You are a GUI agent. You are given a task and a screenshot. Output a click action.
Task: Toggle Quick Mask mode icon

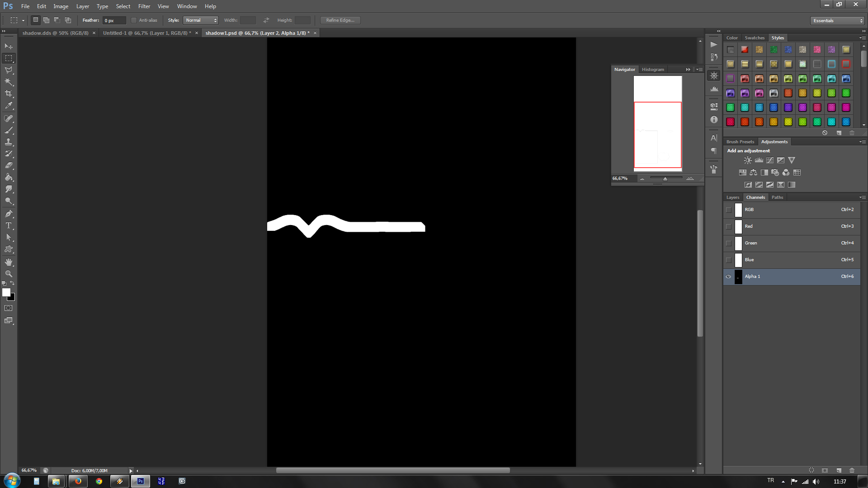pyautogui.click(x=9, y=308)
